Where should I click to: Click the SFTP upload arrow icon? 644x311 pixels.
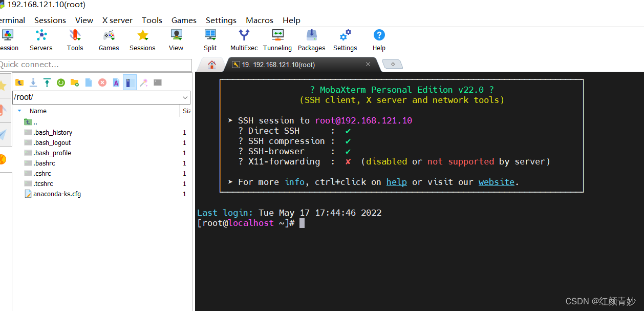(x=47, y=82)
